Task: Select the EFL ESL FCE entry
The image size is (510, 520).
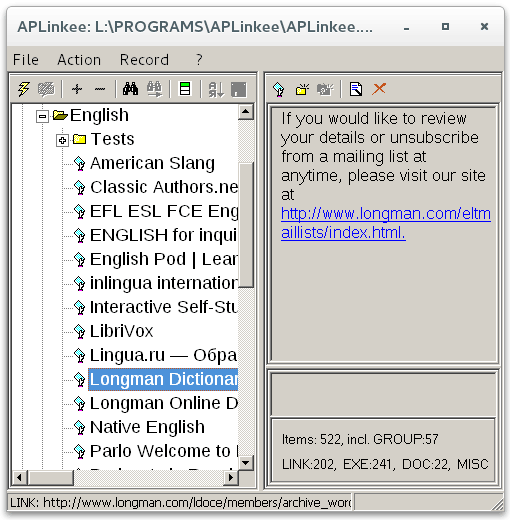Action: (x=164, y=211)
